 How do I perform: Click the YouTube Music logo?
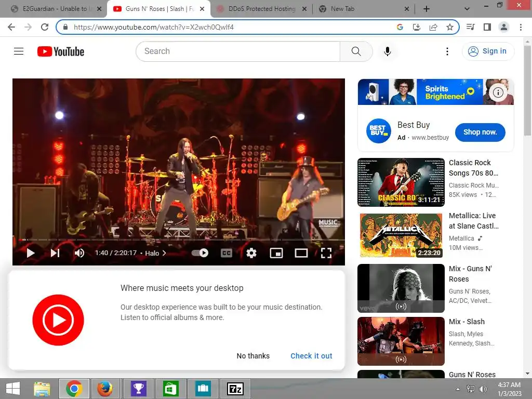(x=58, y=320)
